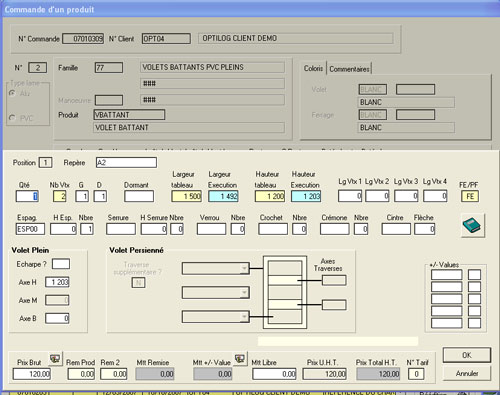The width and height of the screenshot is (500, 395).
Task: Open the Prix Brut lookup icon
Action: 55,359
